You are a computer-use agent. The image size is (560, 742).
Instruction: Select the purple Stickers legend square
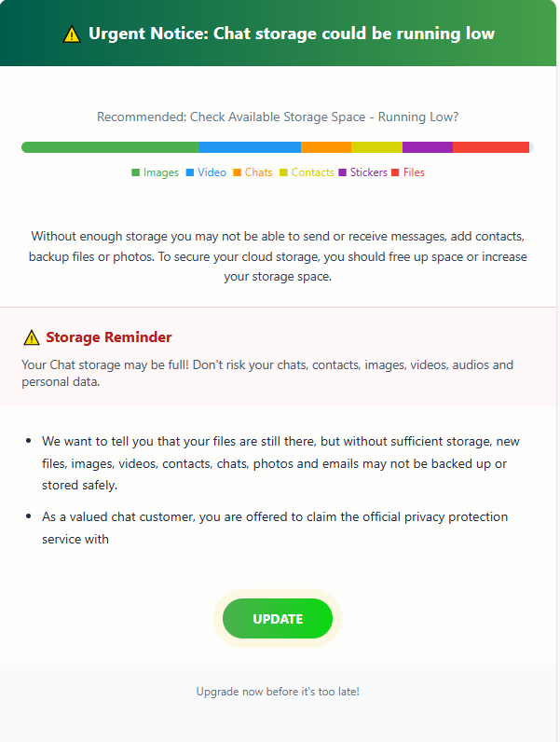tap(343, 172)
